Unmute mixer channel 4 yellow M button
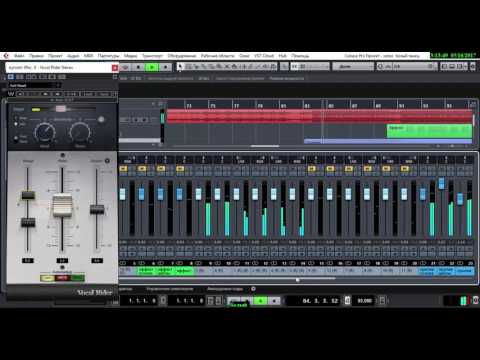This screenshot has height=360, width=480. tap(180, 169)
